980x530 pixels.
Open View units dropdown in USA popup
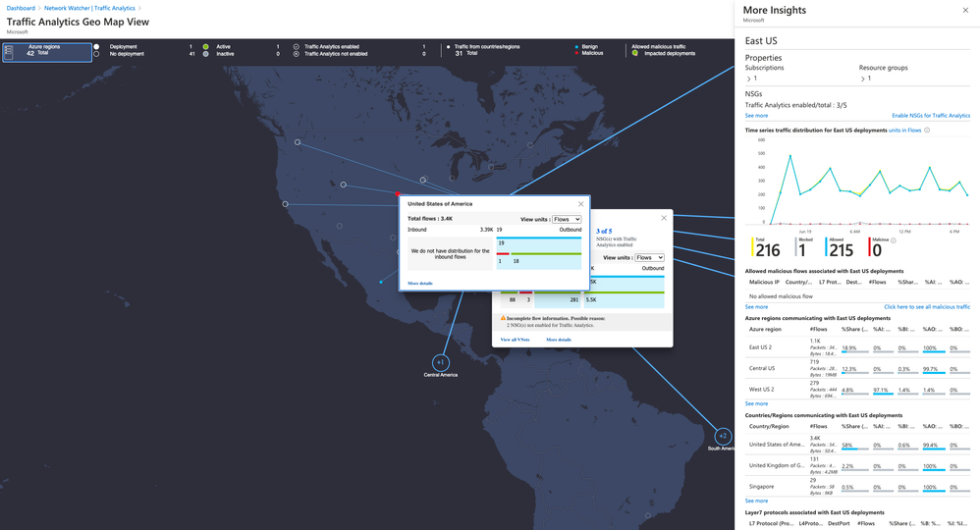click(567, 220)
